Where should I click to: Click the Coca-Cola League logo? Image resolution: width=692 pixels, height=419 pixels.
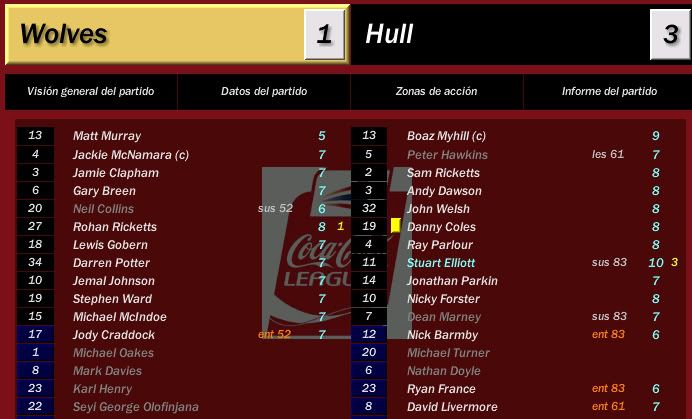click(337, 253)
